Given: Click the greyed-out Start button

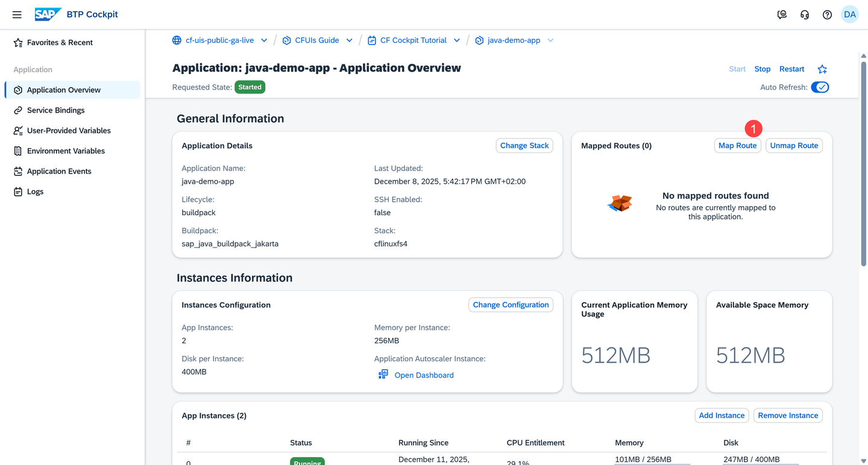Looking at the screenshot, I should pyautogui.click(x=737, y=69).
